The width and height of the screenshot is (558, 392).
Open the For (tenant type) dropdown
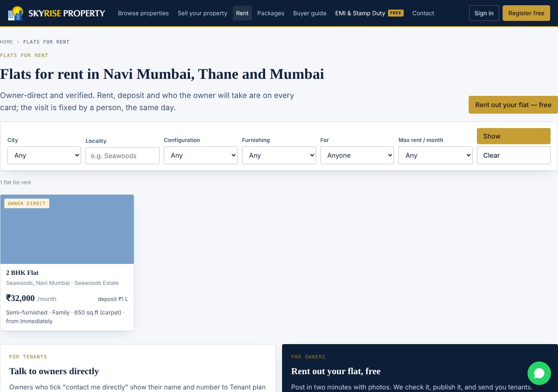(x=357, y=155)
